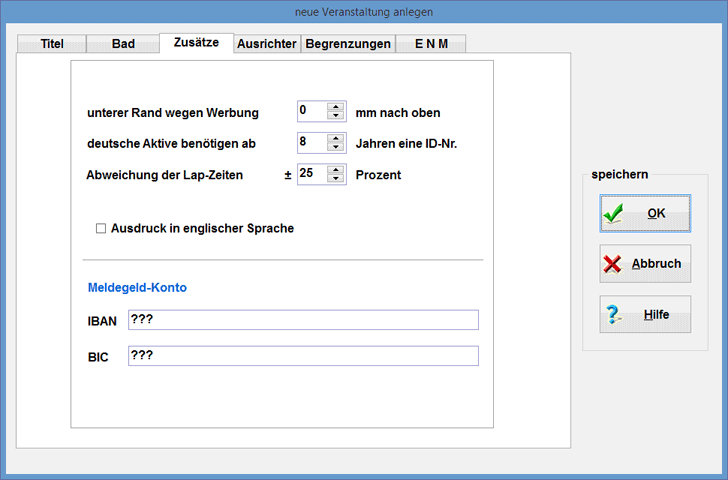Focus the unterer Rand mm number field
Image resolution: width=728 pixels, height=480 pixels.
point(312,112)
